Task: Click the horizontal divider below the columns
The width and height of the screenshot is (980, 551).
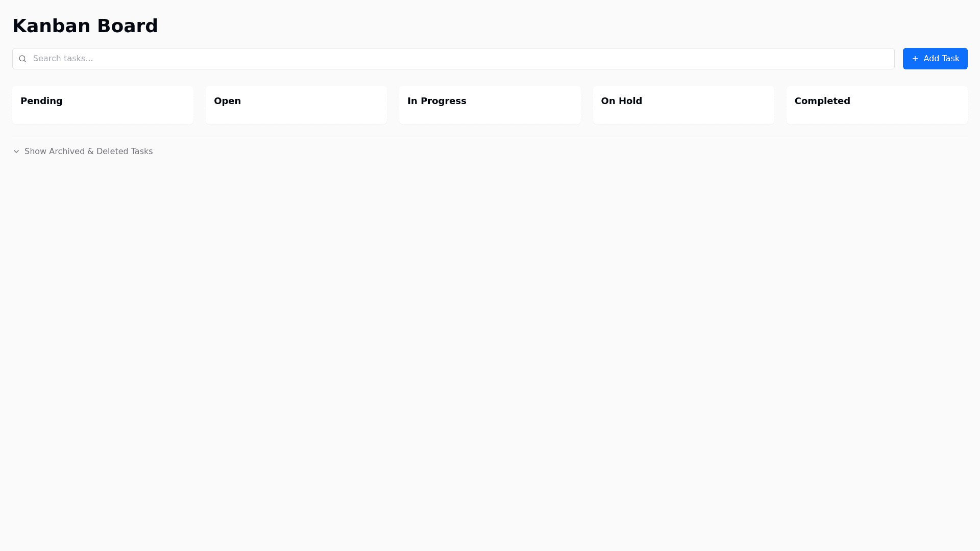Action: (x=490, y=137)
